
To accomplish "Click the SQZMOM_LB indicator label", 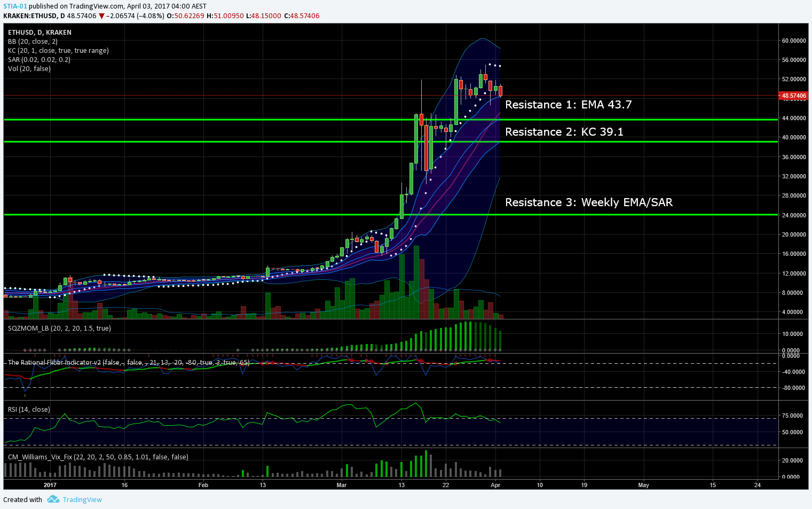I will click(59, 328).
